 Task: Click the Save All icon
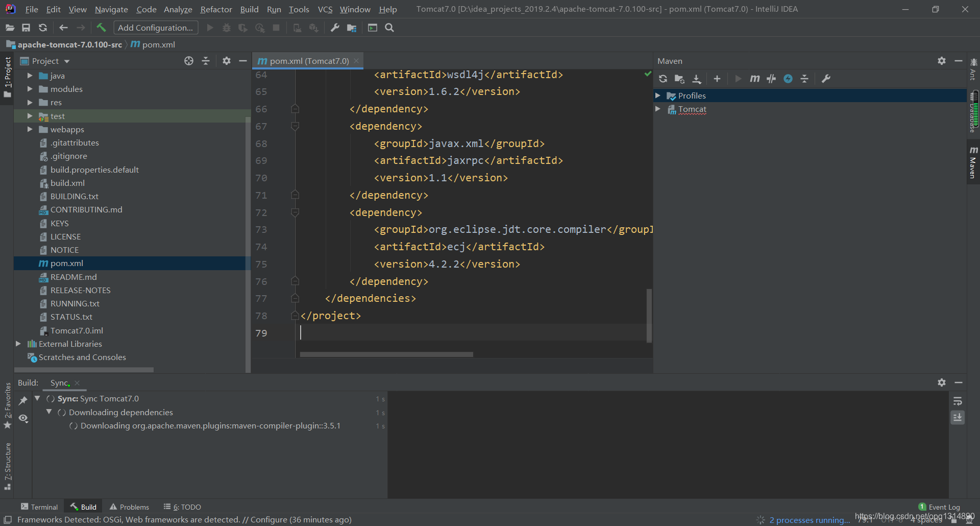pyautogui.click(x=26, y=28)
